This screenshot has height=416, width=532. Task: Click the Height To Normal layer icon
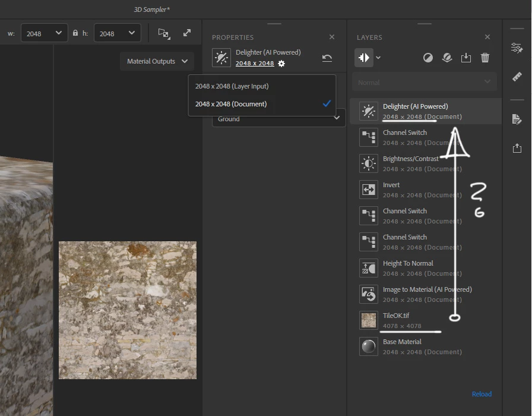(x=369, y=268)
